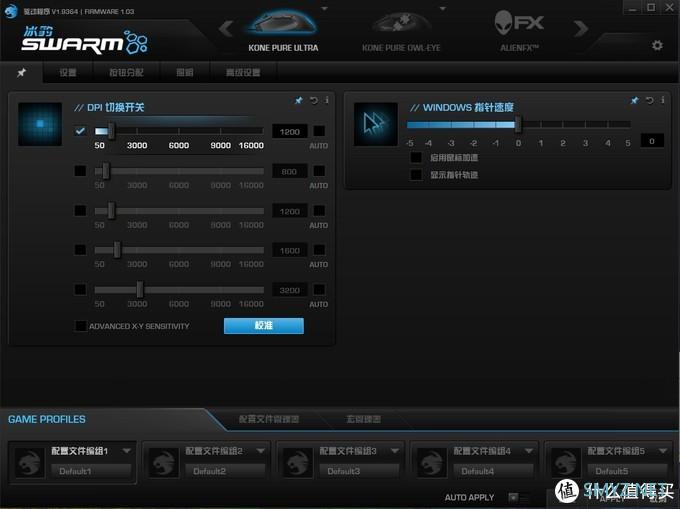680x509 pixels.
Task: Expand profile slot 3 (配置文件编组3) dropdown
Action: click(395, 451)
